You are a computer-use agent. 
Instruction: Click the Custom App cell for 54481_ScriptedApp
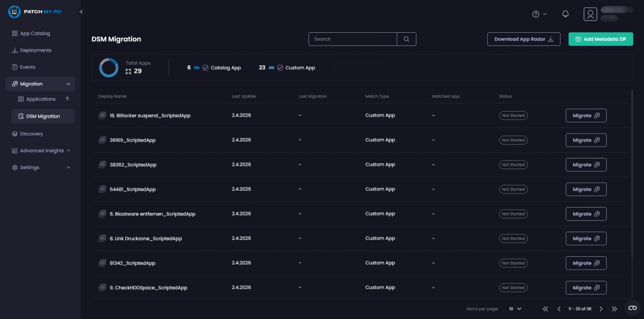click(x=380, y=189)
